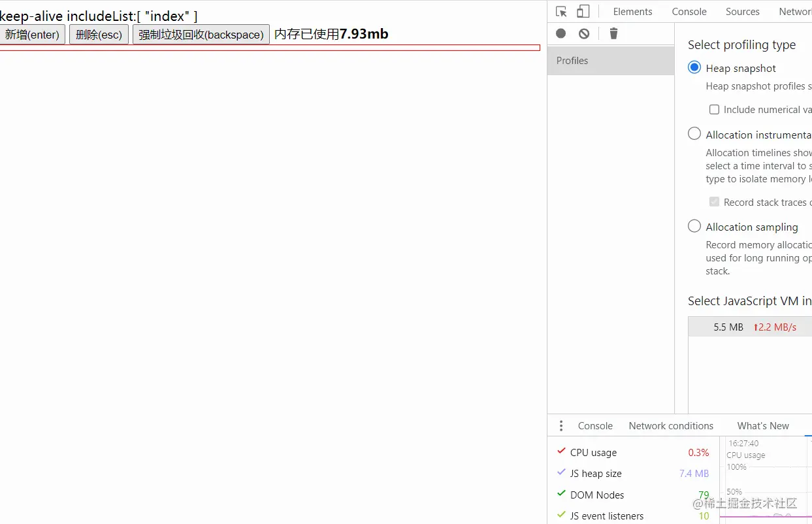
Task: Toggle the DOM Nodes monitor checkbox
Action: (x=561, y=494)
